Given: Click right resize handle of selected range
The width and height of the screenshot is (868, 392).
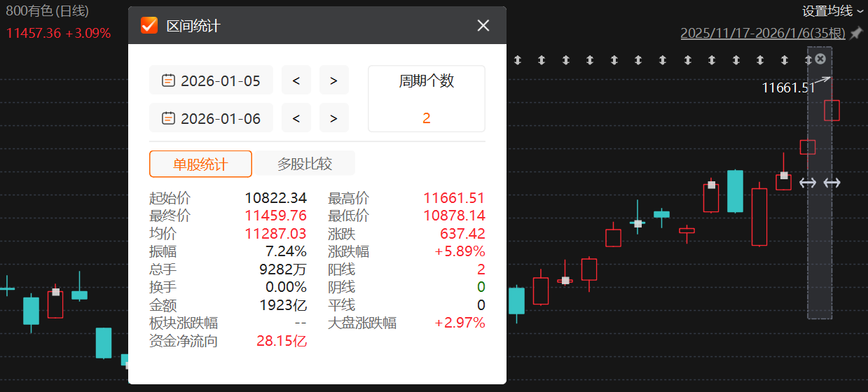Looking at the screenshot, I should pyautogui.click(x=832, y=183).
